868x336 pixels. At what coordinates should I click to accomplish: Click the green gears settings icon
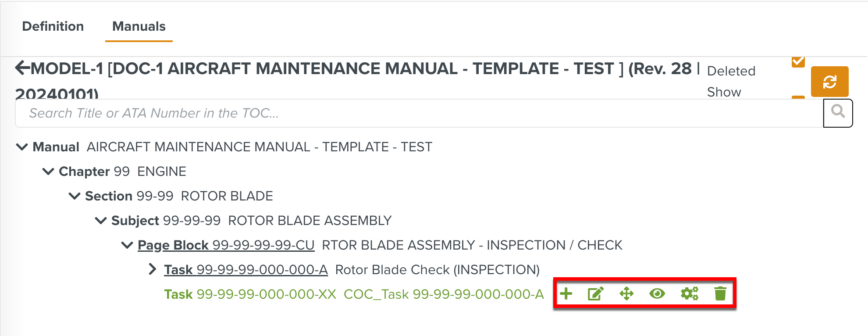(x=689, y=293)
